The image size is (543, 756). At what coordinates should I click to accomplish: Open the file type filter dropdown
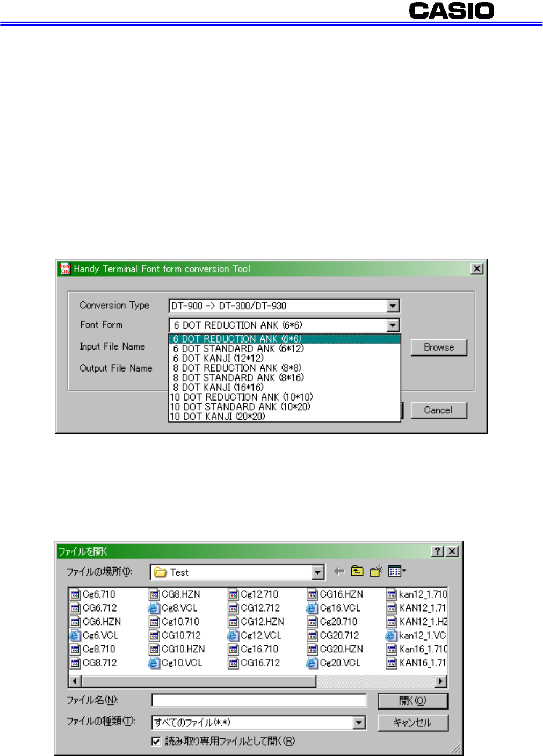[x=359, y=723]
